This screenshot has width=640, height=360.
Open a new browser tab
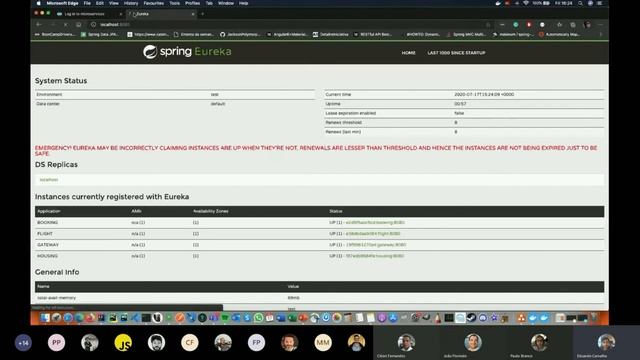(x=202, y=14)
